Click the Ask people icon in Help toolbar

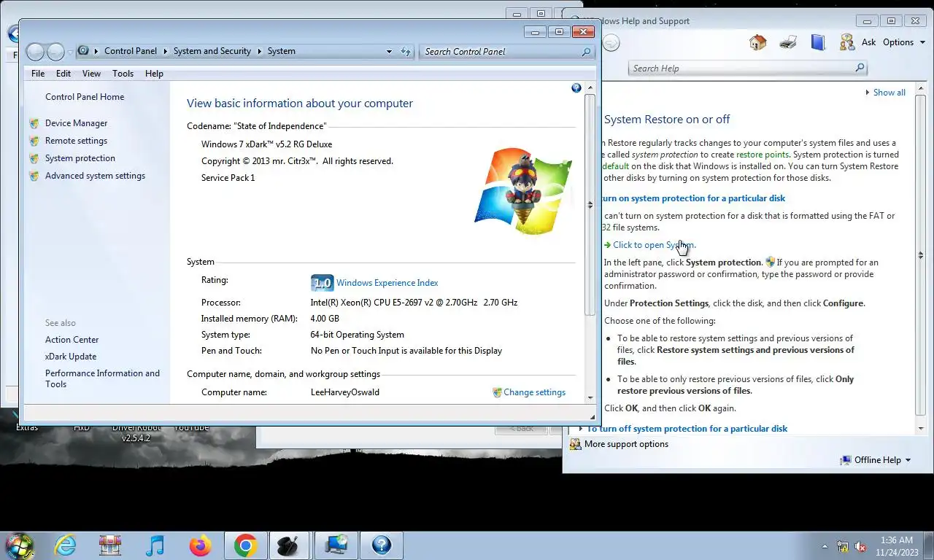[x=847, y=42]
